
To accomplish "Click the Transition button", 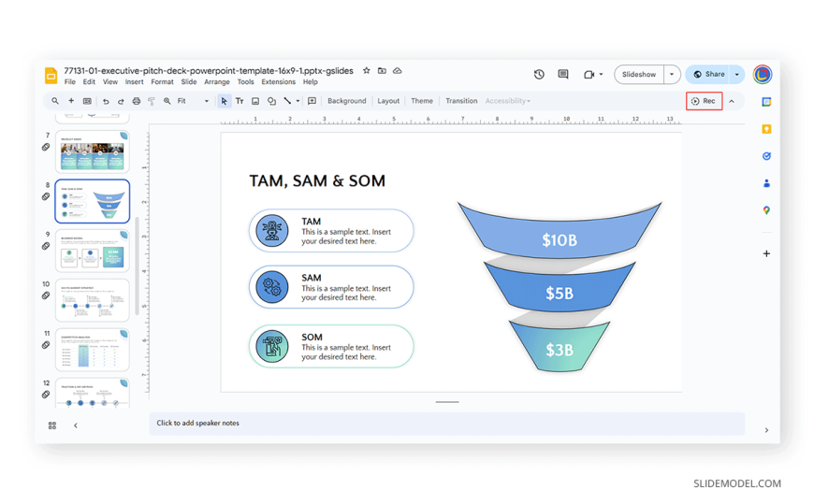I will coord(461,101).
